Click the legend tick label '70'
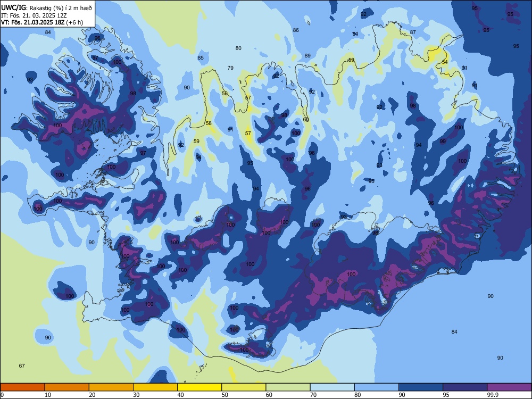532x399 pixels. 313,395
